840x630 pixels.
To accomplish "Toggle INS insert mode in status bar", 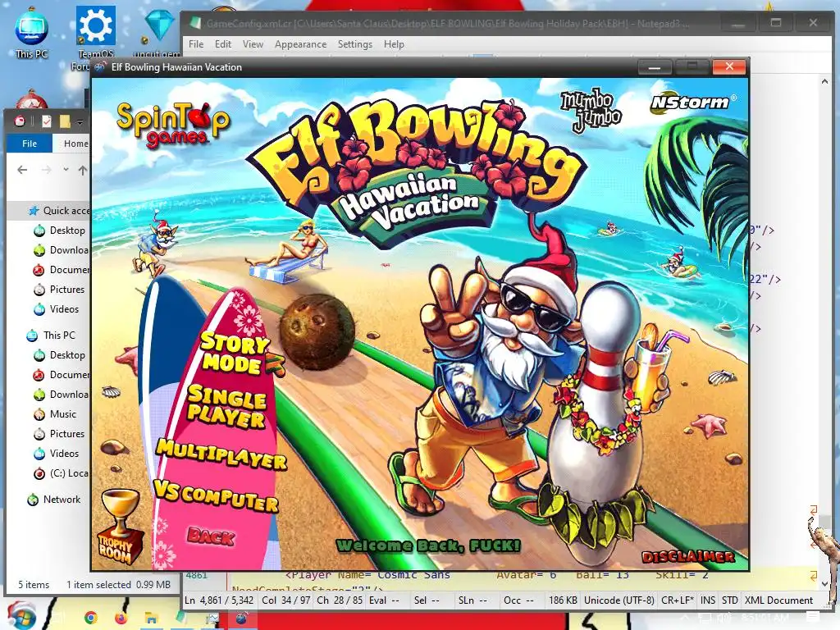I will point(708,600).
